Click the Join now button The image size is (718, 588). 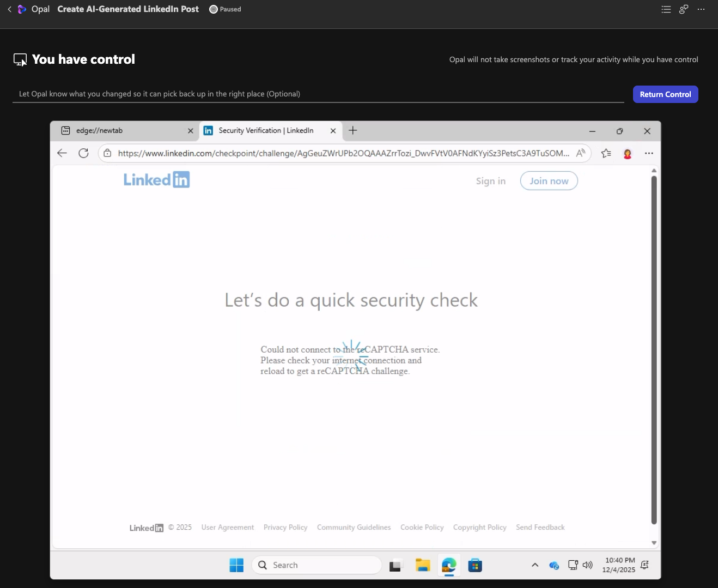point(549,181)
